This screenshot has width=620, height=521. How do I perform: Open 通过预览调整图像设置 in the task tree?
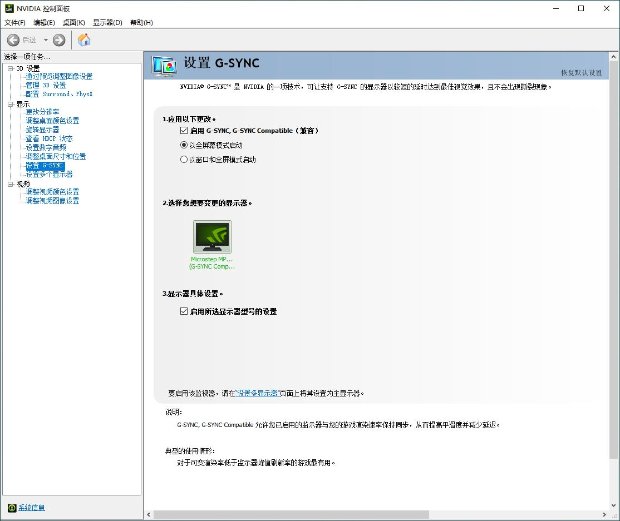point(59,76)
